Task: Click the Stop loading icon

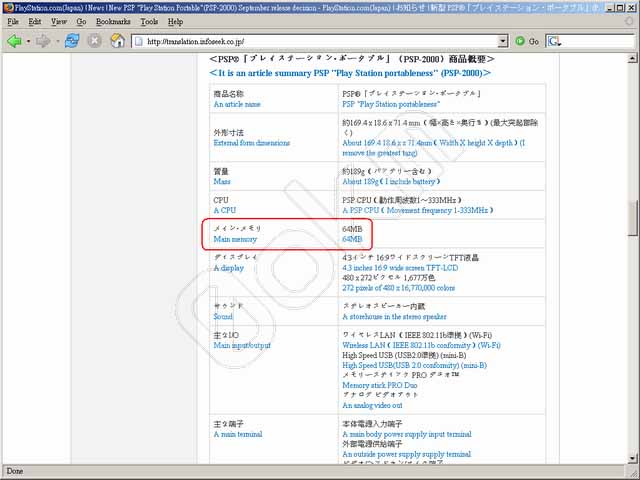Action: [94, 41]
